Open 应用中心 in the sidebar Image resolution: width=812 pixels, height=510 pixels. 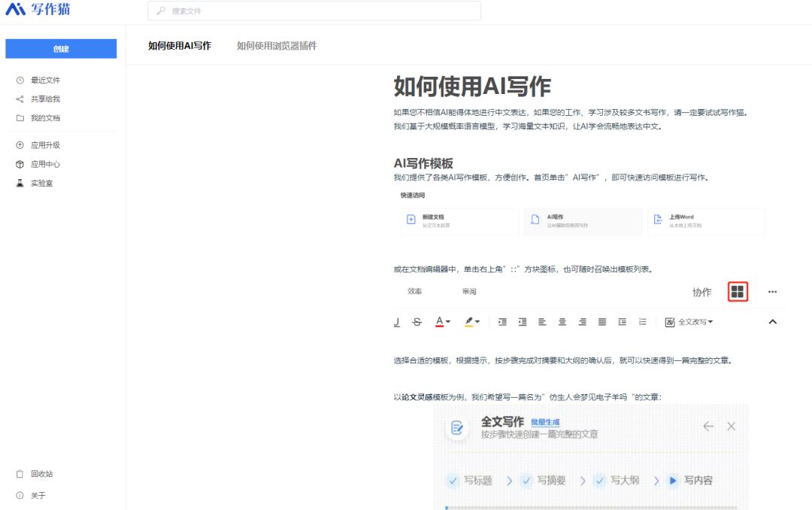point(39,164)
